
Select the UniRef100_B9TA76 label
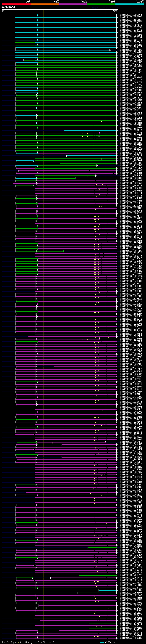coord(131,40)
